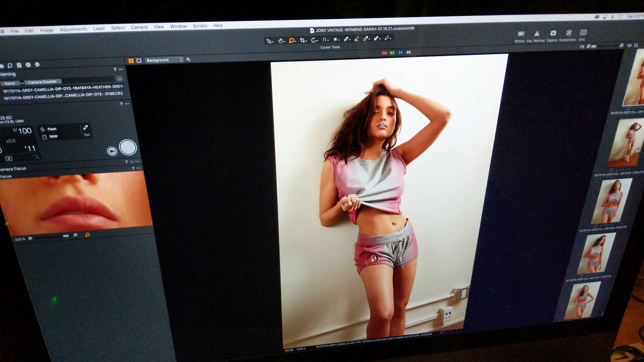
Task: Select the Crop cursor tool
Action: [x=303, y=40]
